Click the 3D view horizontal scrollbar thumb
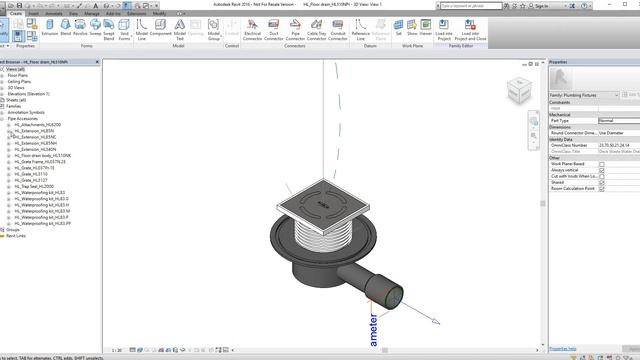The height and width of the screenshot is (360, 640). pos(384,350)
